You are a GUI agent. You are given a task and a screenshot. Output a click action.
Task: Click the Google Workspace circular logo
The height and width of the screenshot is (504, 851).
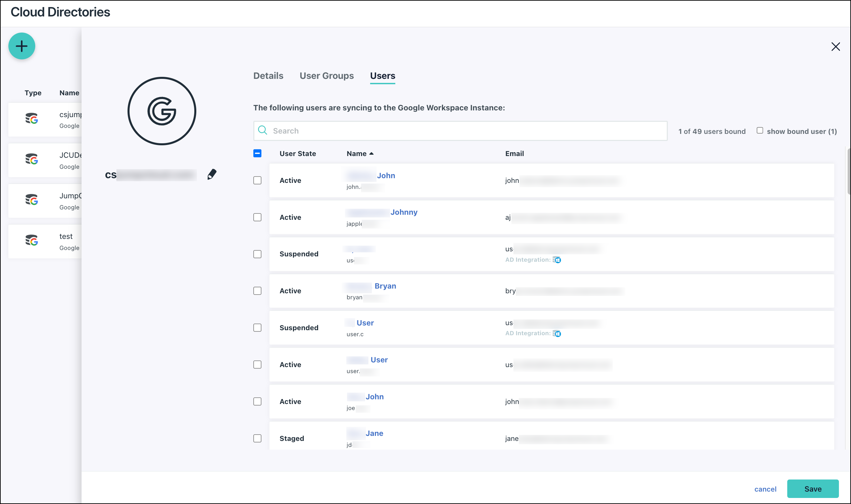pos(161,111)
